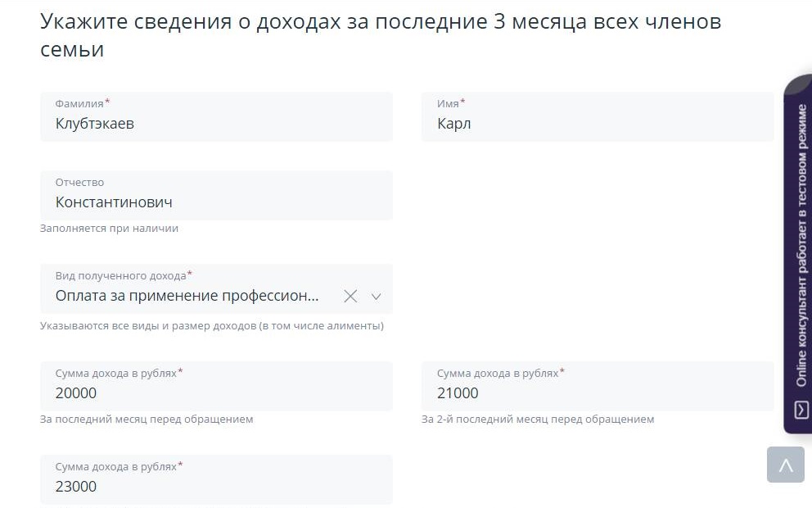The image size is (812, 508).
Task: Open the Online консультант side panel
Action: [x=801, y=246]
